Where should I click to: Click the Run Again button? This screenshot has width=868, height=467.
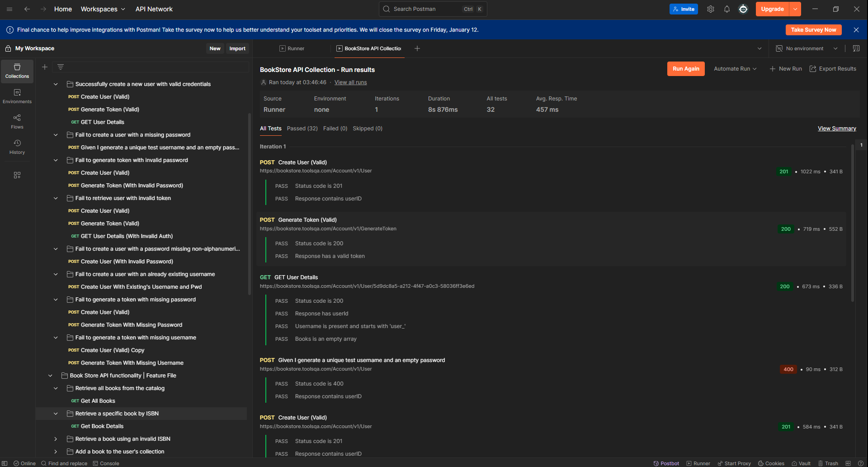[x=686, y=69]
